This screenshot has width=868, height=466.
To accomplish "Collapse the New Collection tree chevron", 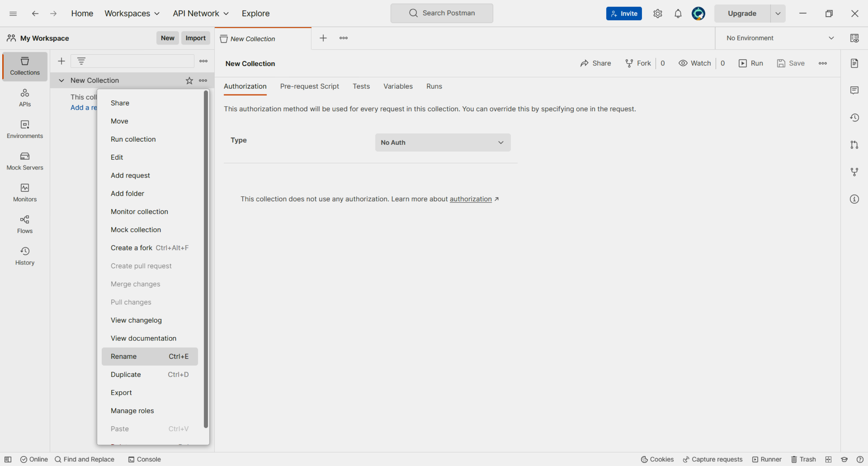I will 61,81.
